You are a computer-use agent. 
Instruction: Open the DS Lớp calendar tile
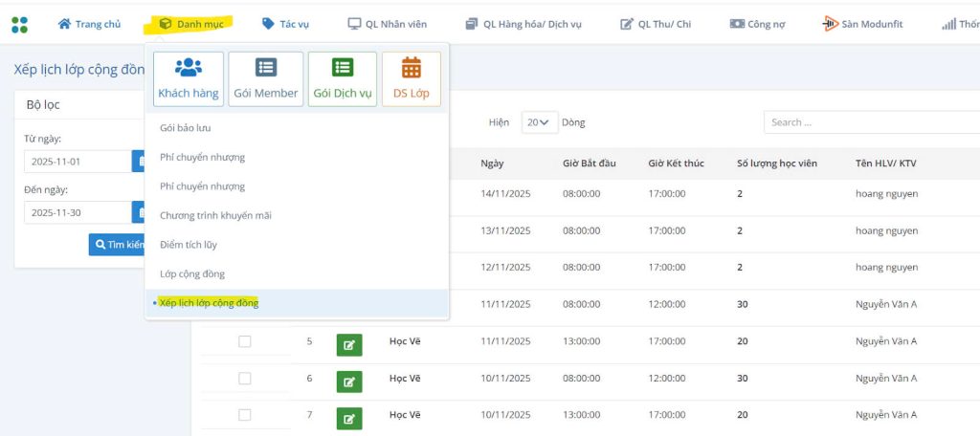pyautogui.click(x=412, y=78)
